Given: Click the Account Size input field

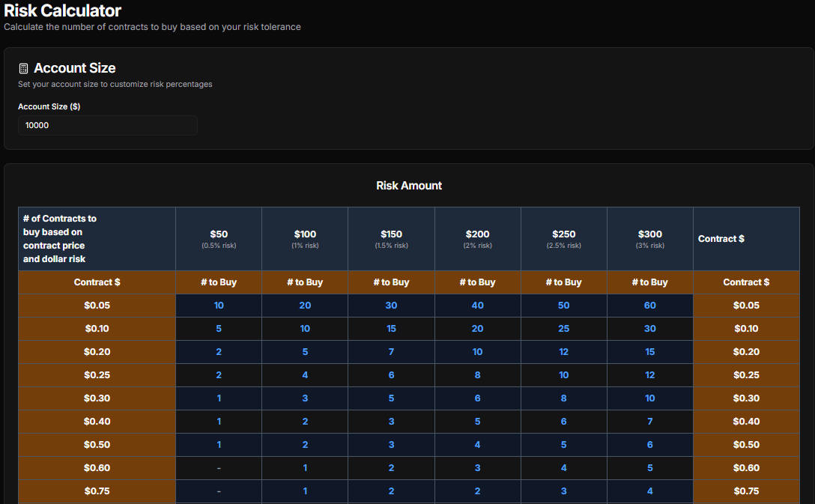Looking at the screenshot, I should click(x=107, y=125).
